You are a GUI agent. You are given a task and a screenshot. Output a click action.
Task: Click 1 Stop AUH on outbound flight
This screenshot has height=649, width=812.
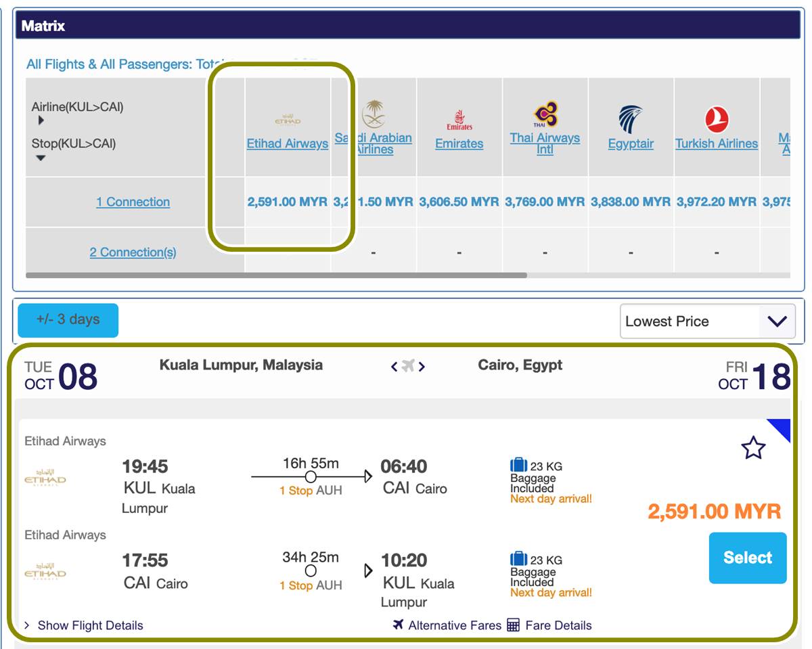[x=311, y=491]
